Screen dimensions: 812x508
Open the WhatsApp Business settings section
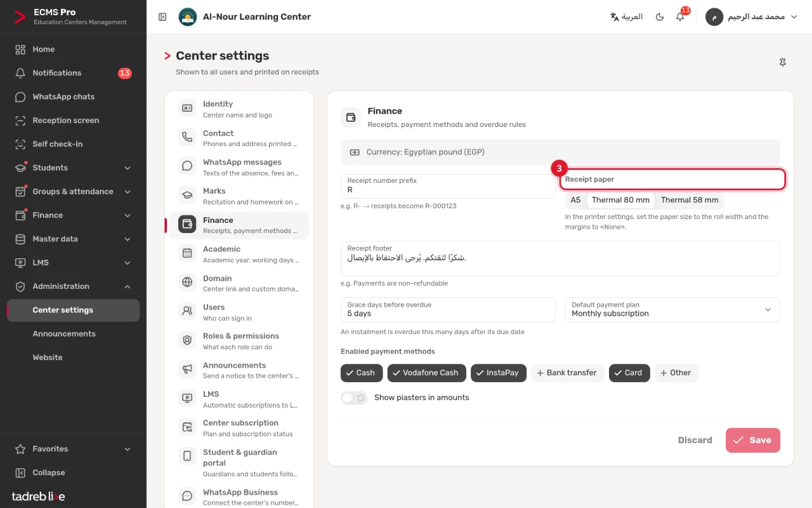pyautogui.click(x=239, y=497)
